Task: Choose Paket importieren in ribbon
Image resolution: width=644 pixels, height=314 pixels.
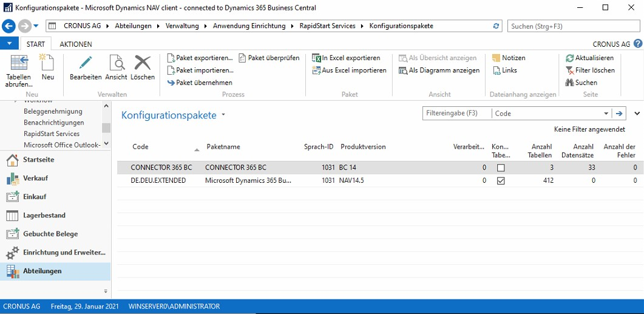Action: (x=200, y=70)
